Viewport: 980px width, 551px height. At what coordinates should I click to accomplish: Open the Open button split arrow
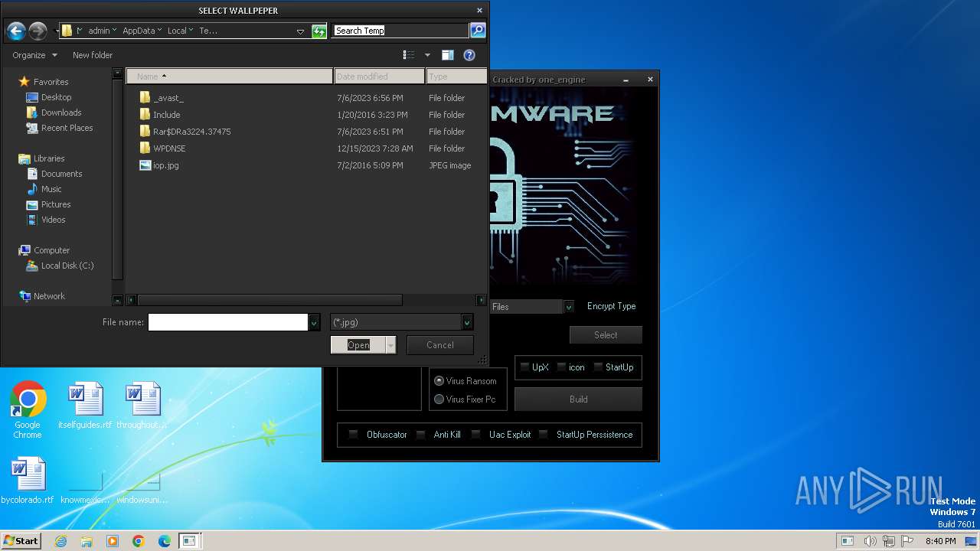[x=391, y=345]
